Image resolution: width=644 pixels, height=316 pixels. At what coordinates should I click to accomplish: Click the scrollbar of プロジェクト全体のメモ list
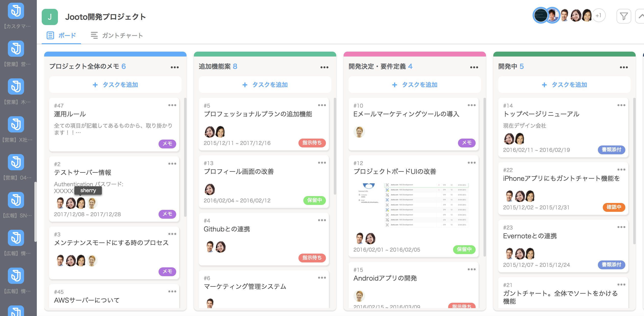click(x=185, y=157)
